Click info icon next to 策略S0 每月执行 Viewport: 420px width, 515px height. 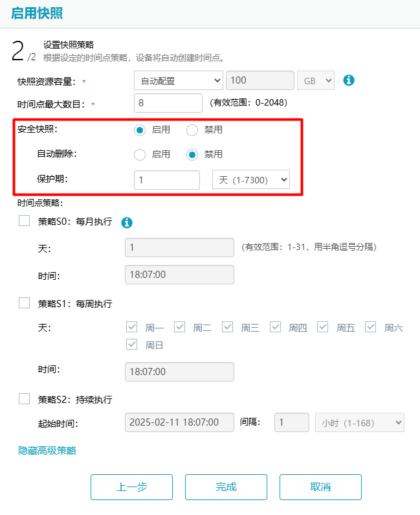click(127, 222)
